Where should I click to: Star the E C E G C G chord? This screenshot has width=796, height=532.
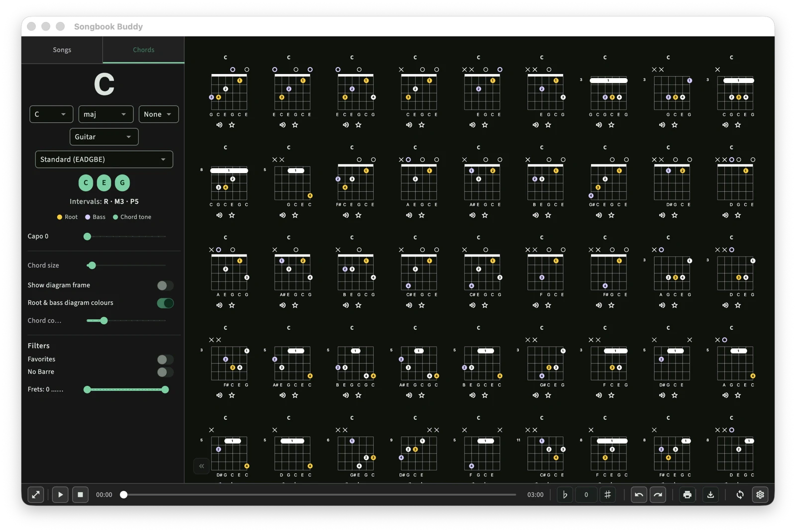(x=358, y=125)
